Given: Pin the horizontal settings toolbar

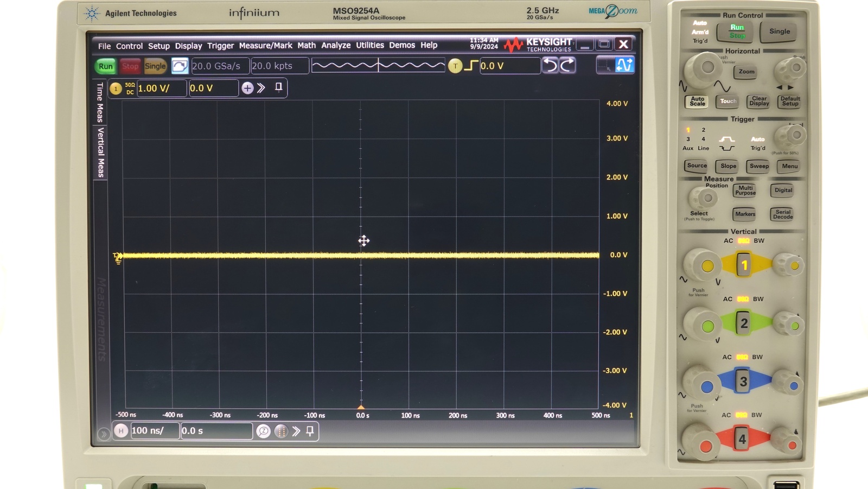Looking at the screenshot, I should [x=310, y=431].
